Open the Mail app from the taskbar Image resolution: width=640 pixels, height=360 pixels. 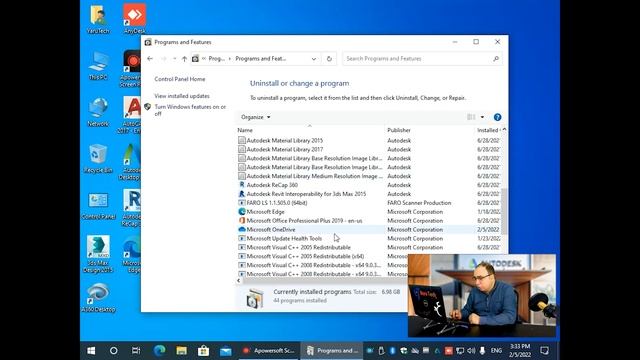click(225, 351)
